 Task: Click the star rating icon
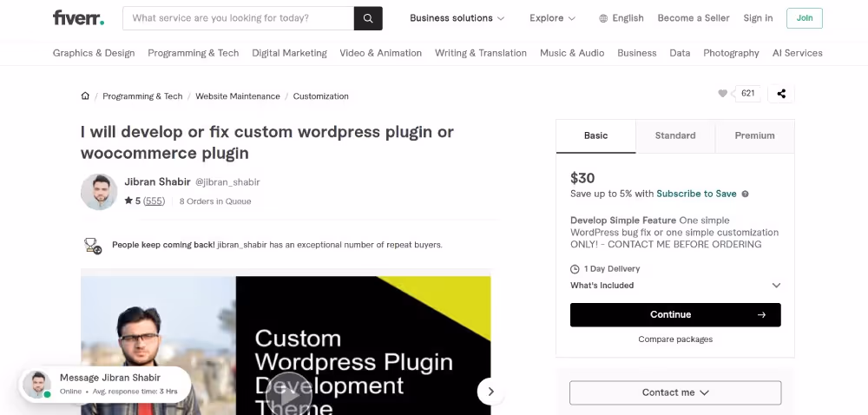coord(128,201)
